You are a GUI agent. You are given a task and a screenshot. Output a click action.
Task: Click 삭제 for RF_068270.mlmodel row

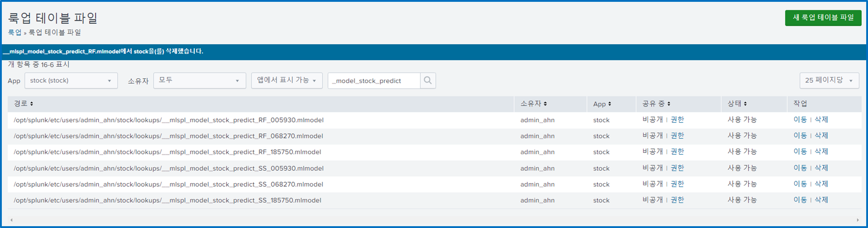click(821, 136)
